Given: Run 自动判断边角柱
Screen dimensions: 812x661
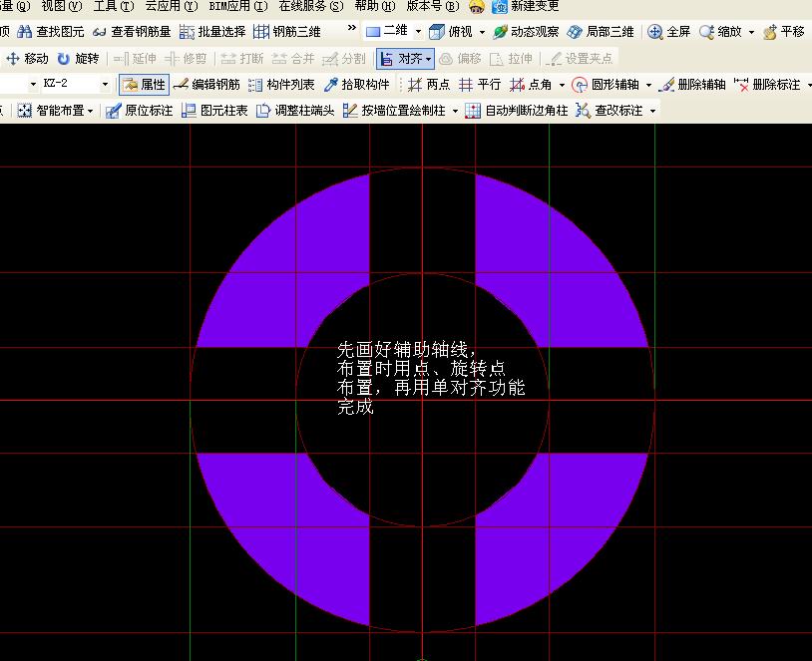Looking at the screenshot, I should [517, 111].
